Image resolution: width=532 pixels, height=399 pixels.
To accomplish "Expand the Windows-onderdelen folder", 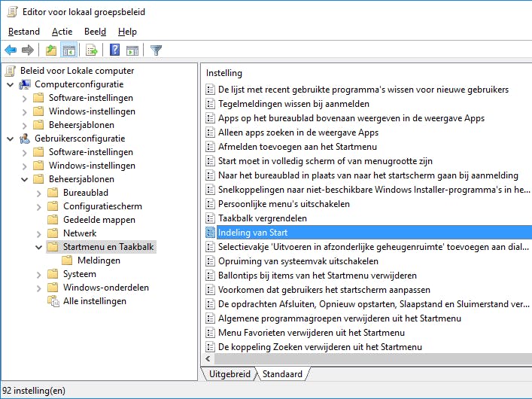I will [x=38, y=288].
